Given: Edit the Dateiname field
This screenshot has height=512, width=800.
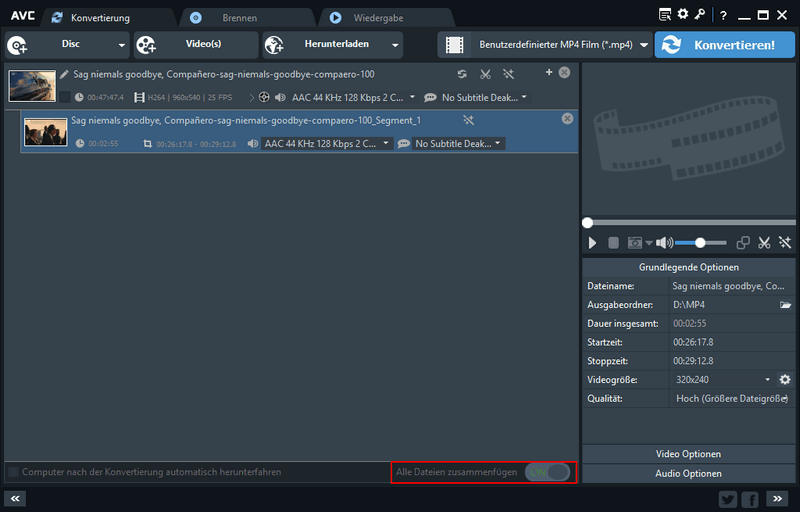Looking at the screenshot, I should (732, 286).
